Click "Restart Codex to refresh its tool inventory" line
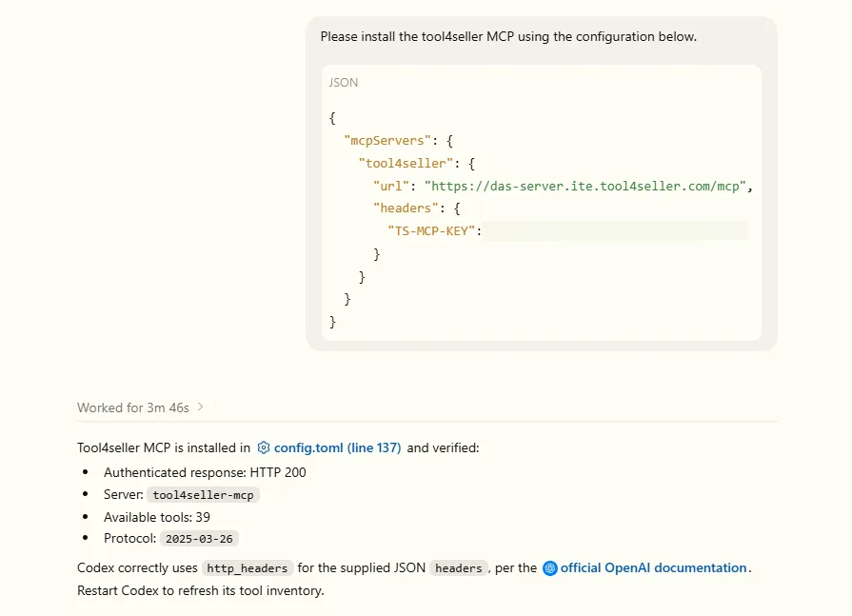The width and height of the screenshot is (852, 616). coord(201,590)
